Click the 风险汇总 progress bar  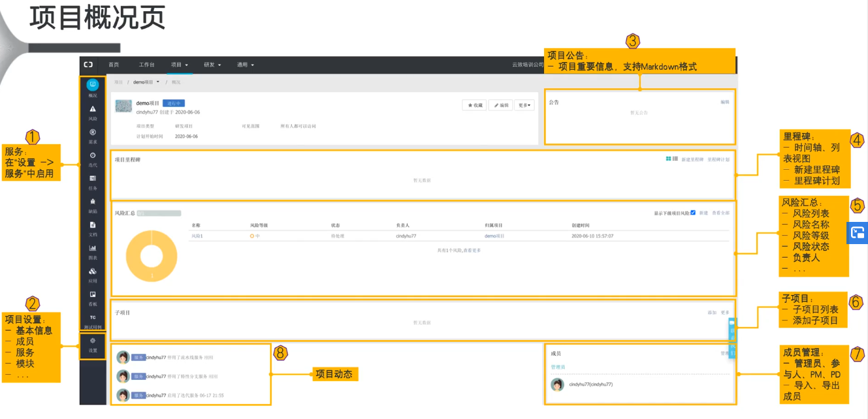[159, 213]
